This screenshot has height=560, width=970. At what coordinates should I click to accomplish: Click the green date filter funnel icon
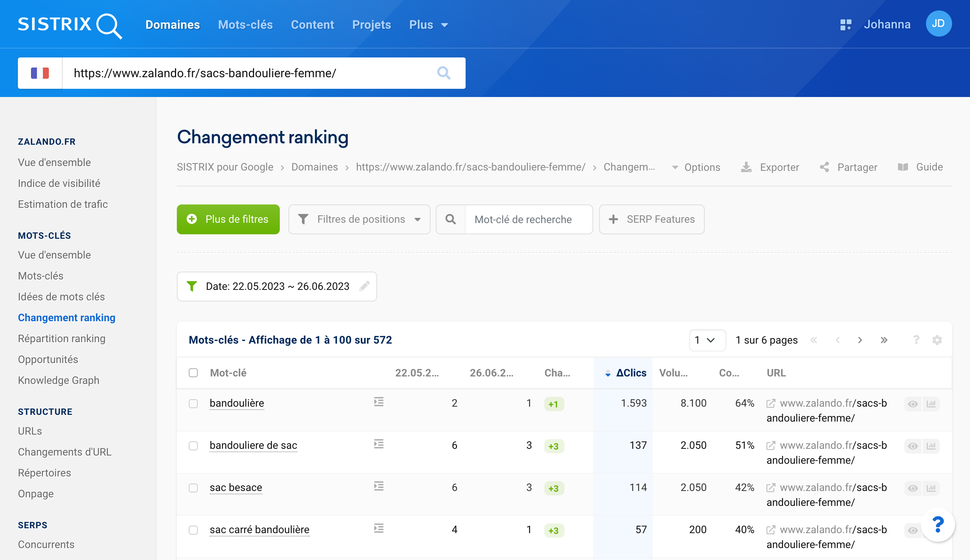coord(191,286)
